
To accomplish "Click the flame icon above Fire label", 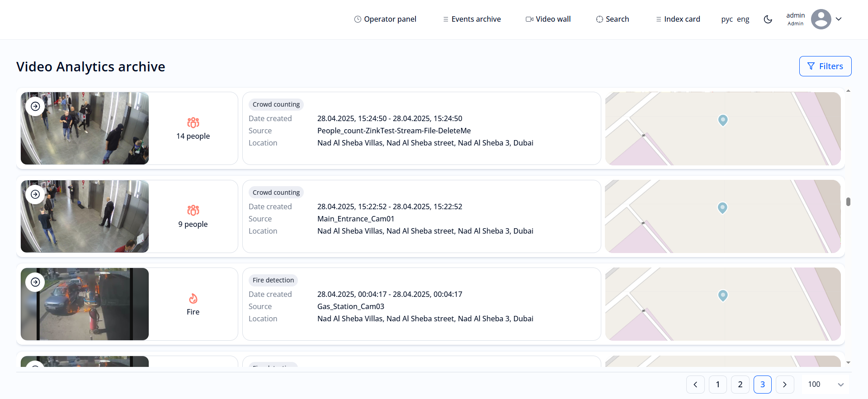I will pyautogui.click(x=193, y=298).
